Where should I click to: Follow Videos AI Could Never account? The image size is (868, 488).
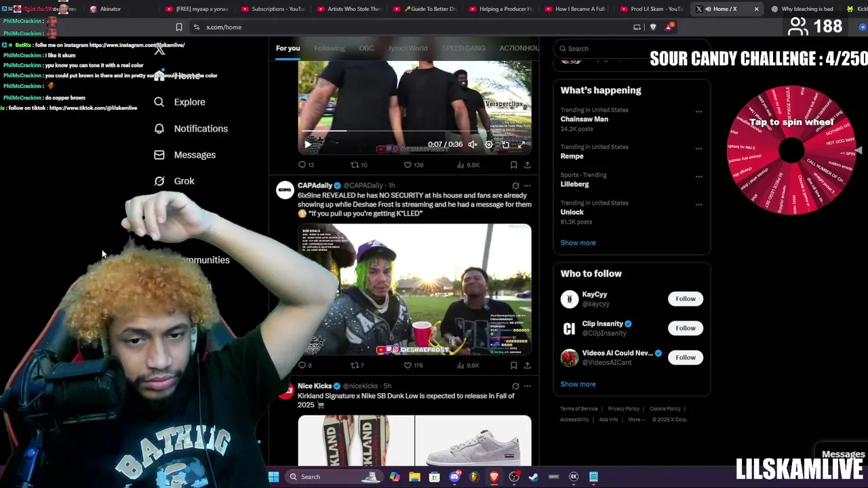tap(685, 357)
